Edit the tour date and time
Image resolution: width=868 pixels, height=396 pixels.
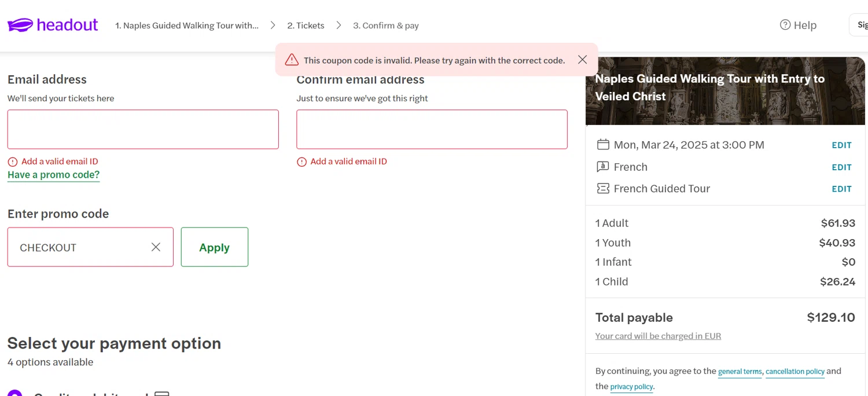tap(841, 145)
